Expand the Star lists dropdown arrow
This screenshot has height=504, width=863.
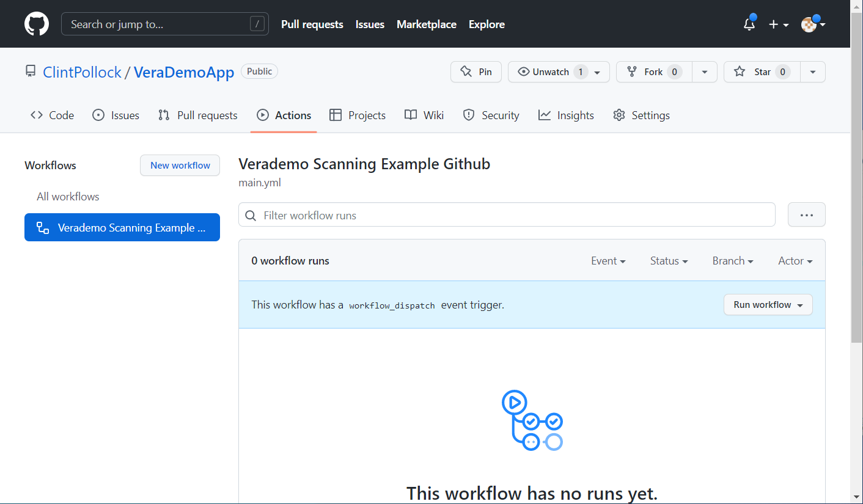click(813, 71)
